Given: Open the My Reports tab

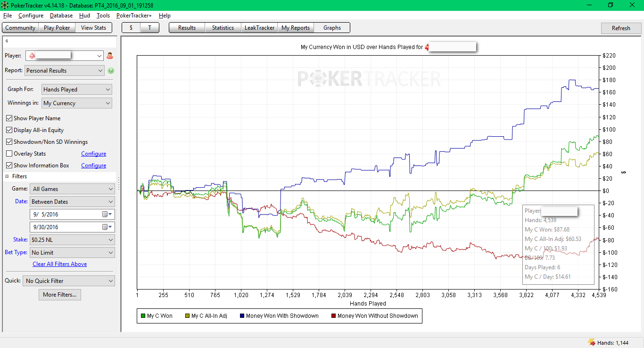Looking at the screenshot, I should tap(296, 28).
